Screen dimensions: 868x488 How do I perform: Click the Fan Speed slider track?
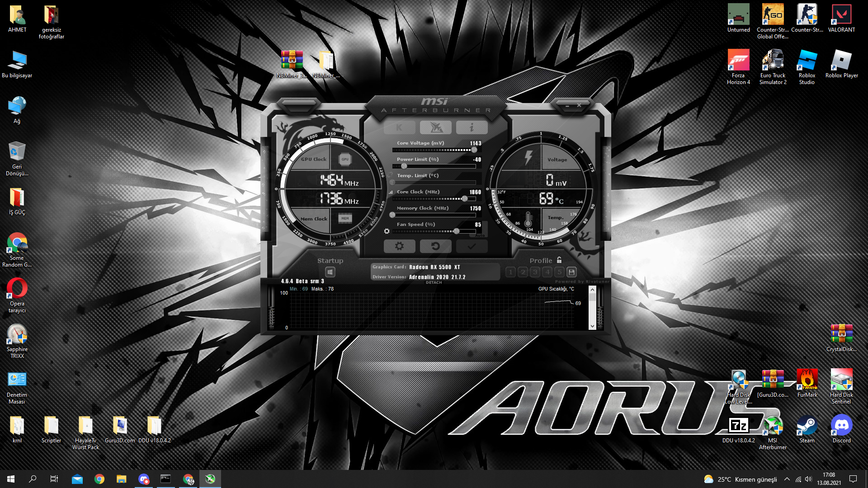[x=434, y=231]
